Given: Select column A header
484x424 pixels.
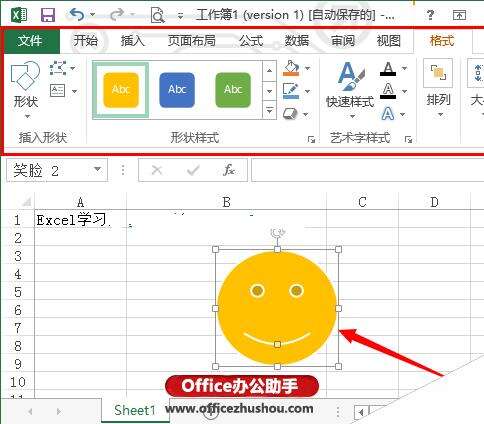Looking at the screenshot, I should coord(80,202).
